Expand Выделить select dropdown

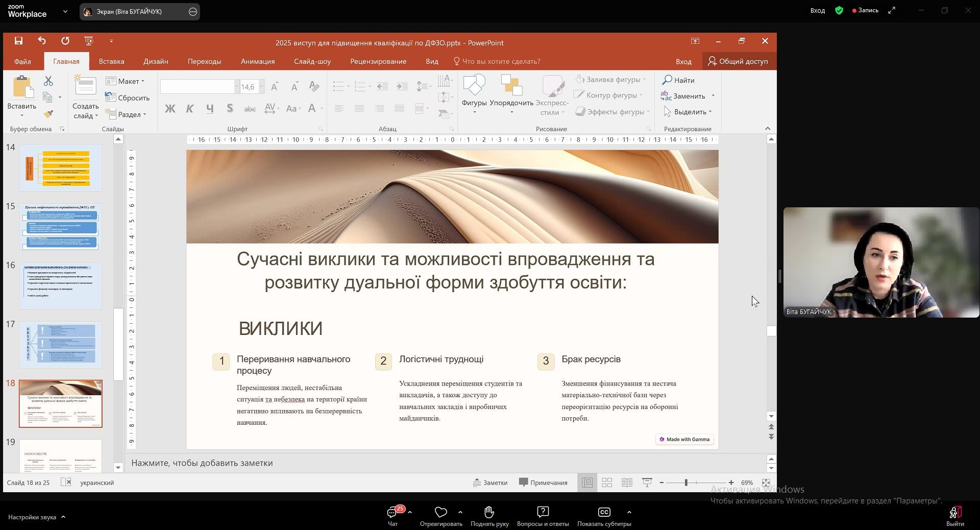(710, 112)
